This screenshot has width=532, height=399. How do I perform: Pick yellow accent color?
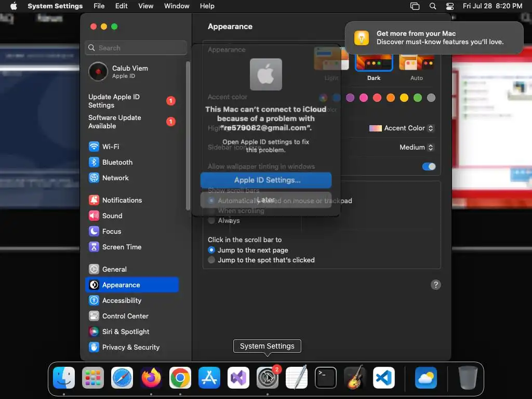[x=404, y=98]
